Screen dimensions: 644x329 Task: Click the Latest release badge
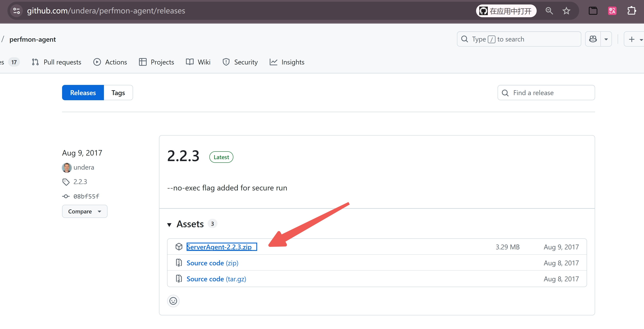tap(221, 157)
